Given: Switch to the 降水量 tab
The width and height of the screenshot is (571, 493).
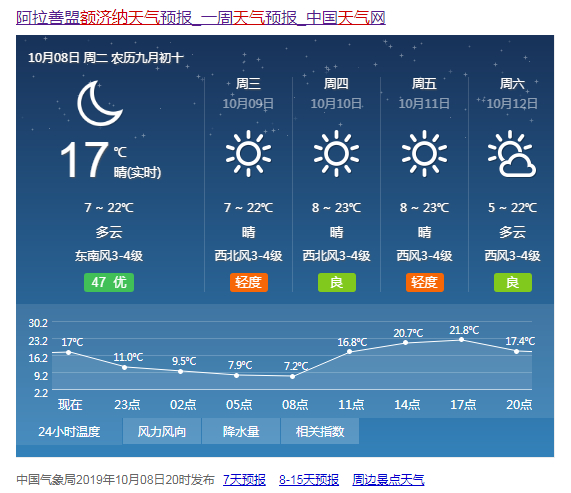Looking at the screenshot, I should [x=241, y=431].
